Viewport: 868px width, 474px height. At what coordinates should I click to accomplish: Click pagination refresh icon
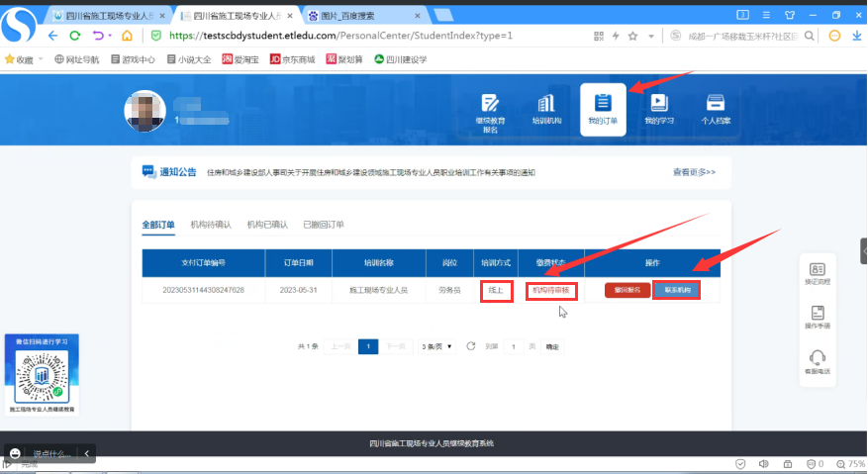tap(470, 346)
